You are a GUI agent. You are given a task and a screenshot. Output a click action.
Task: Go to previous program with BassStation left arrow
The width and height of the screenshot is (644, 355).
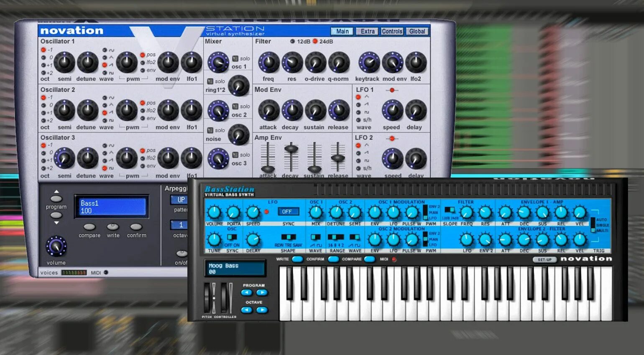tap(247, 293)
